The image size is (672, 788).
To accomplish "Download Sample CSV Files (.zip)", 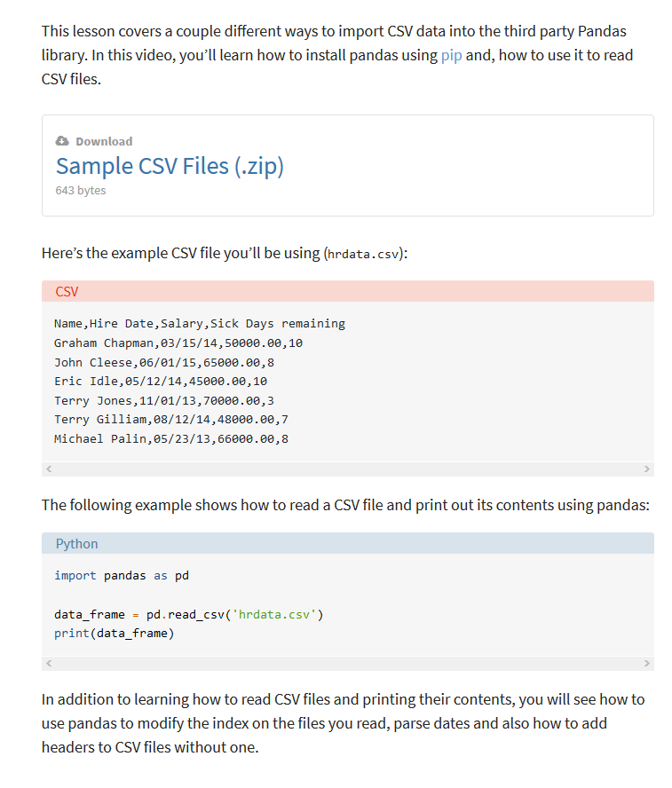I will 170,166.
